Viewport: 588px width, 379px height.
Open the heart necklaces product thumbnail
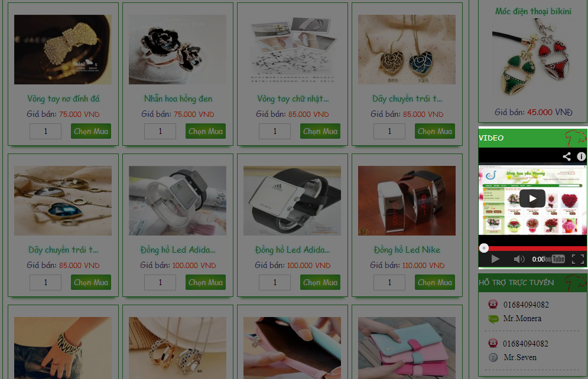[407, 50]
